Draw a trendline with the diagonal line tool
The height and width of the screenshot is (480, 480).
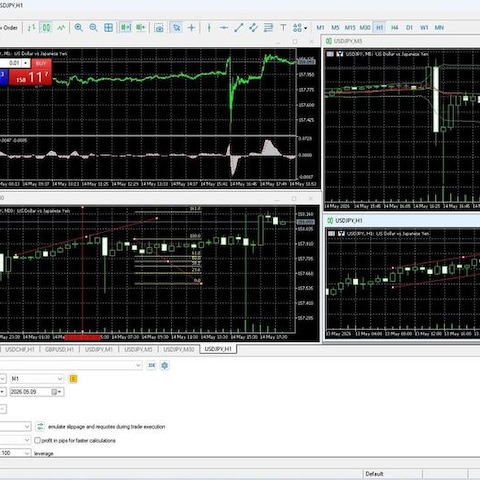pos(238,28)
